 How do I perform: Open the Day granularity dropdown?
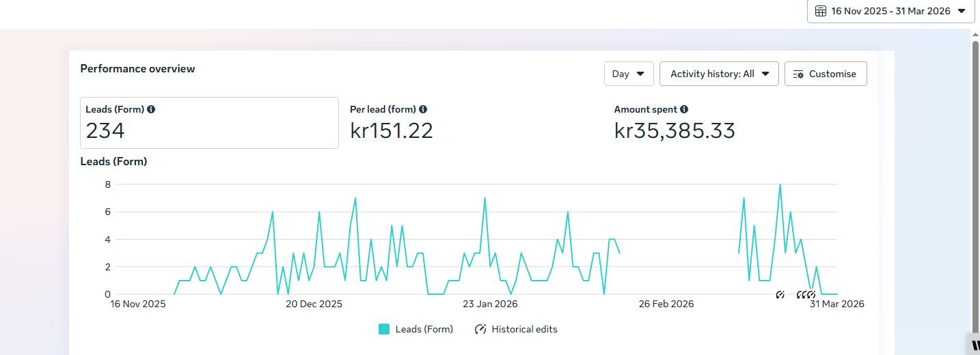tap(629, 74)
